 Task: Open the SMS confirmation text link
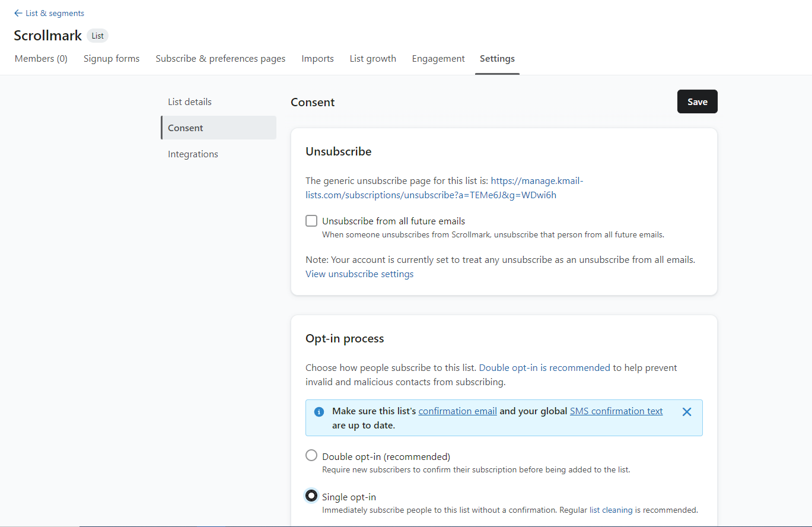click(x=616, y=411)
